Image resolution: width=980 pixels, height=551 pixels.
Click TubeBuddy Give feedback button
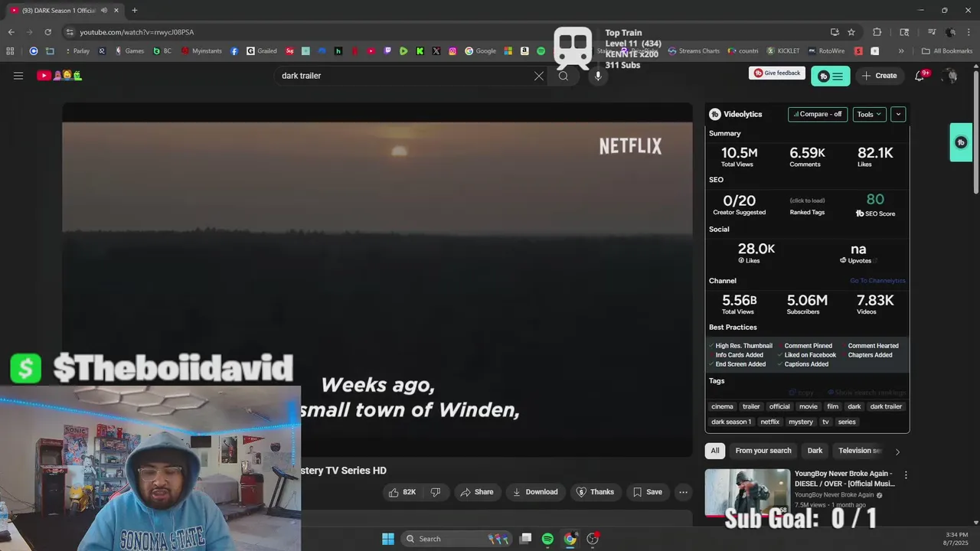tap(777, 73)
